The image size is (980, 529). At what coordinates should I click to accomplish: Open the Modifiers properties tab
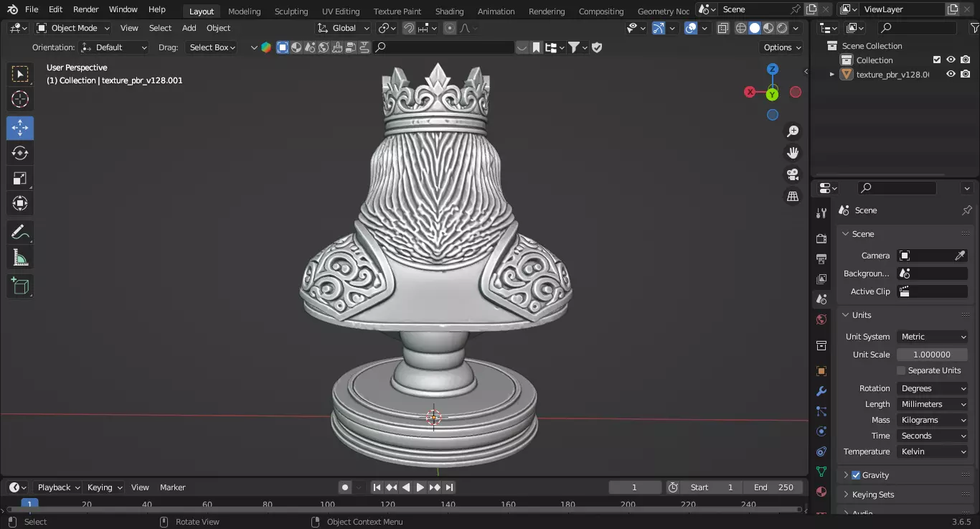point(821,391)
